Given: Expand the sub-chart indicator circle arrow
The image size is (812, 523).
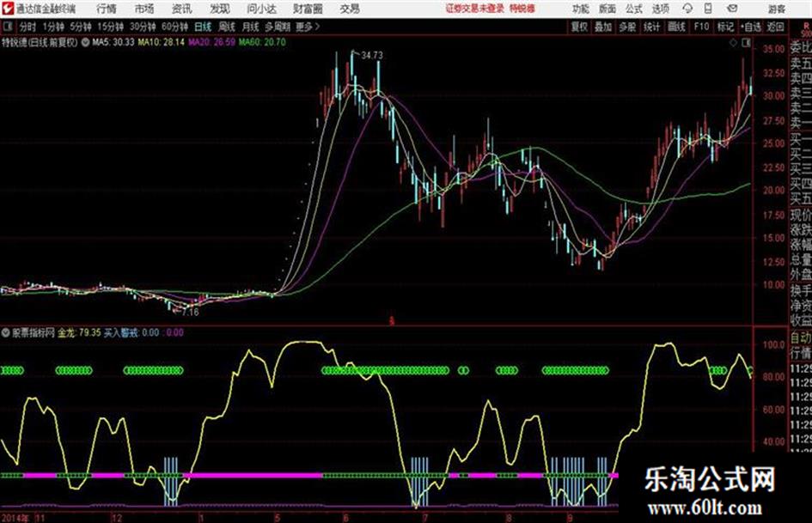Looking at the screenshot, I should 6,332.
